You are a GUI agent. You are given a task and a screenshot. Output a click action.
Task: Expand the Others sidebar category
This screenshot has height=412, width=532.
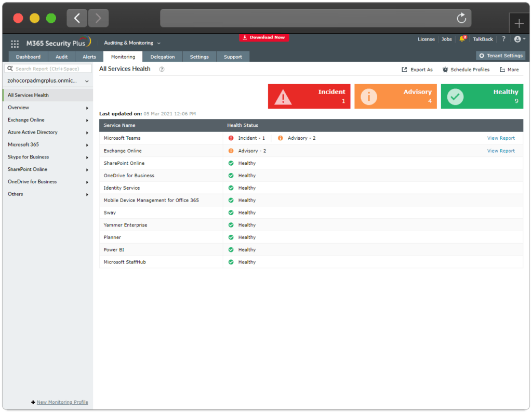click(48, 194)
